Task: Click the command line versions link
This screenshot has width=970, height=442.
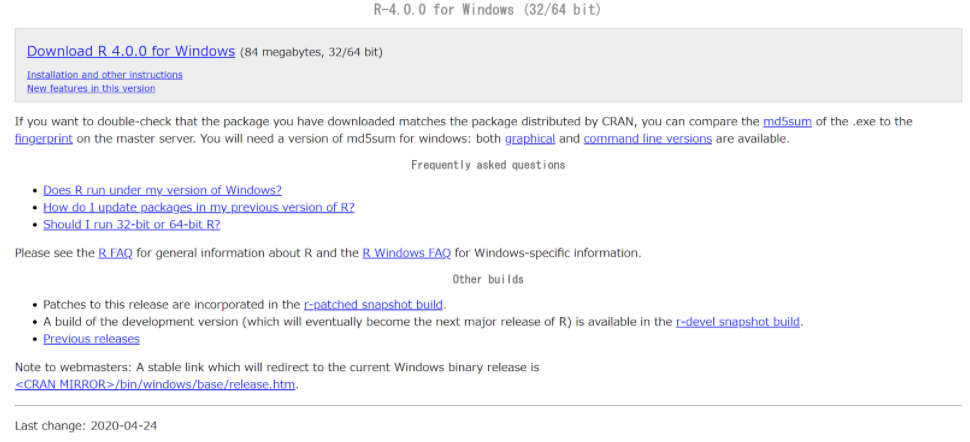Action: click(x=647, y=139)
